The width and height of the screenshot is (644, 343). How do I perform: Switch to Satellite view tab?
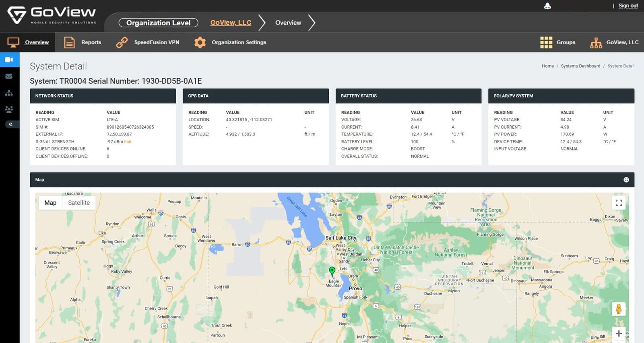point(79,203)
